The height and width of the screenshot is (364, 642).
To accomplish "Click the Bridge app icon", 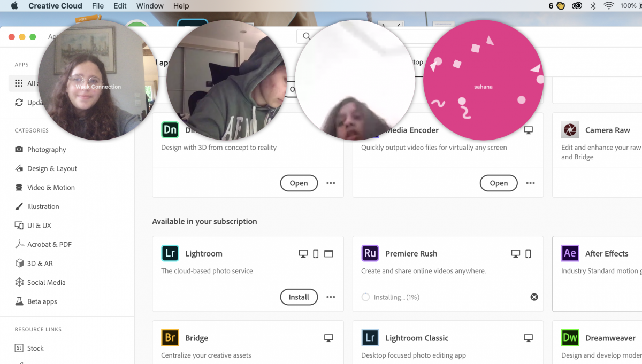I will (x=170, y=338).
